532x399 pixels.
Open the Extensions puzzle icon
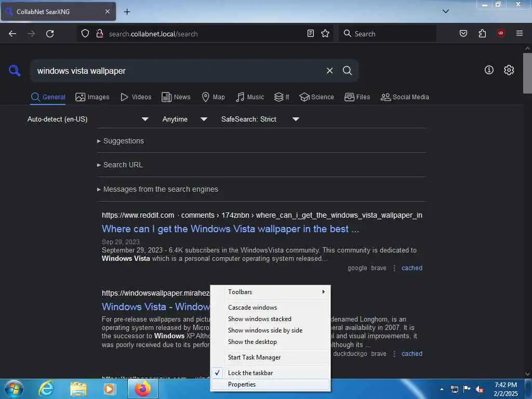[x=482, y=33]
